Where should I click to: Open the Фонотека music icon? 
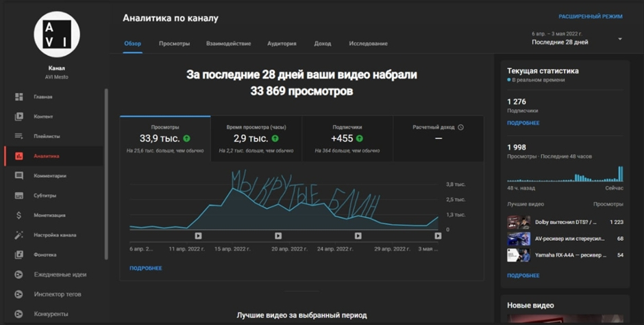[x=19, y=255]
